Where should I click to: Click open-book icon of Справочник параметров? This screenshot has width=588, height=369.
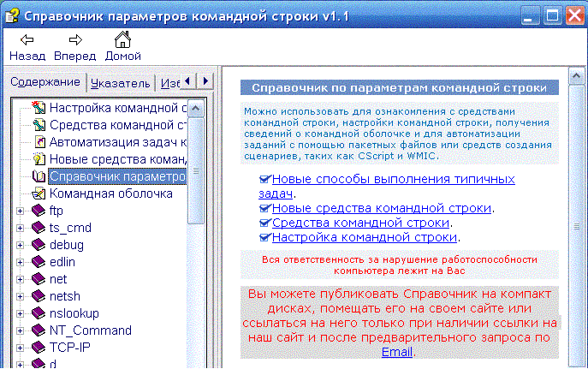pyautogui.click(x=39, y=176)
